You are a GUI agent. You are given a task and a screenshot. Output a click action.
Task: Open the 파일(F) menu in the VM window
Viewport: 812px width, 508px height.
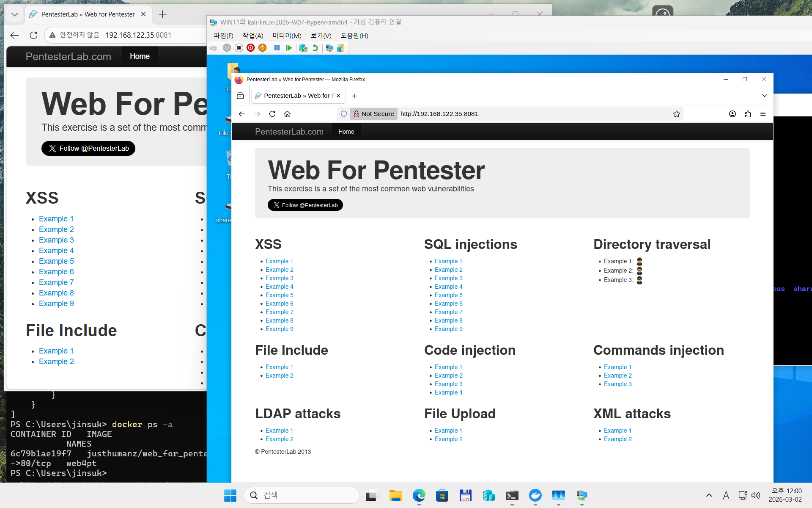[x=223, y=36]
